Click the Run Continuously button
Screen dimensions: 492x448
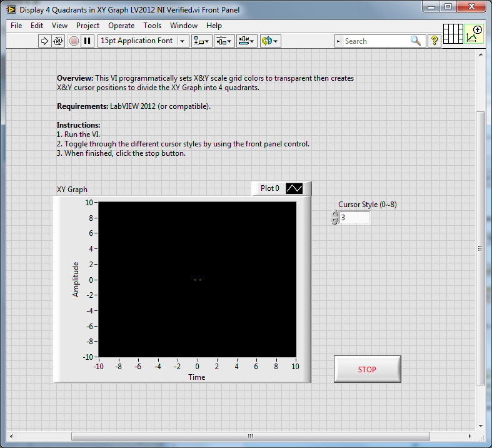click(x=58, y=41)
